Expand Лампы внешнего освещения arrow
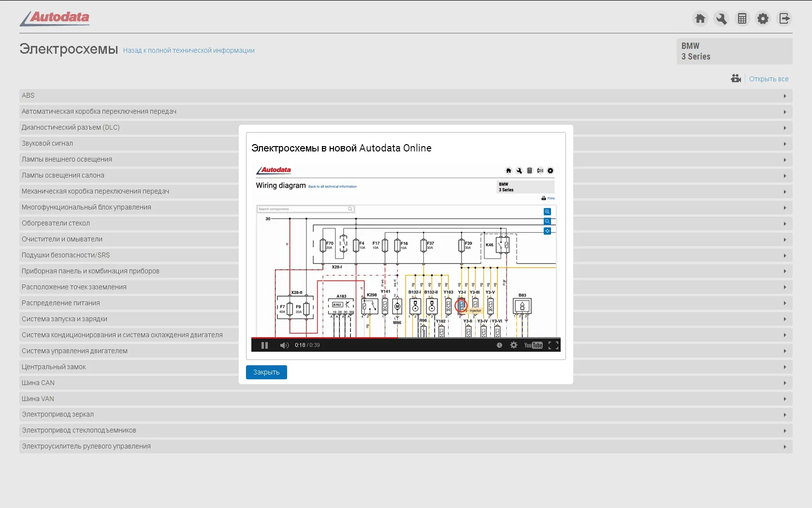The image size is (812, 508). click(x=785, y=160)
